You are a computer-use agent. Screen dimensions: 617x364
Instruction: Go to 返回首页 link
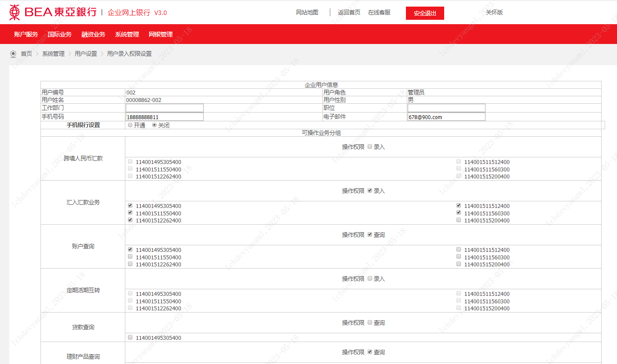(349, 12)
